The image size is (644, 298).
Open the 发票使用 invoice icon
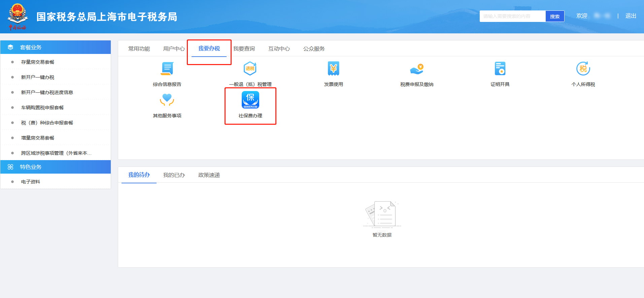click(x=333, y=69)
